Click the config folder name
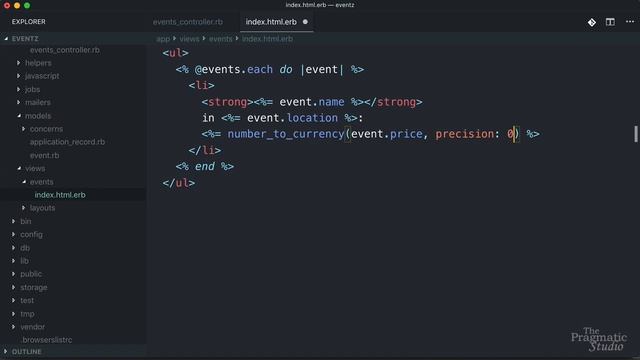 [x=31, y=234]
